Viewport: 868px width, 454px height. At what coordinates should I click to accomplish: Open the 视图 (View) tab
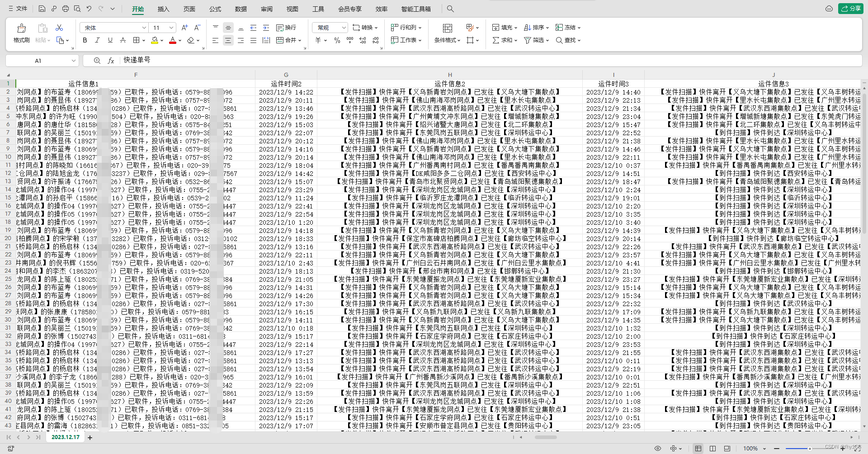pos(292,9)
